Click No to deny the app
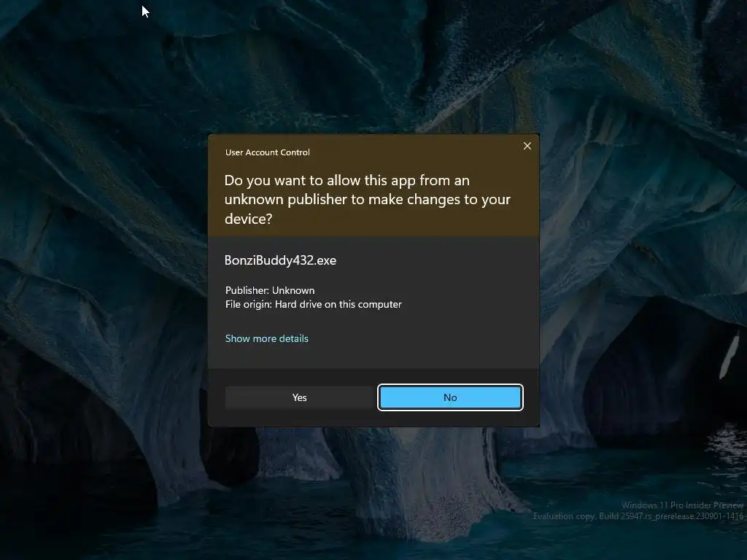 pos(450,397)
